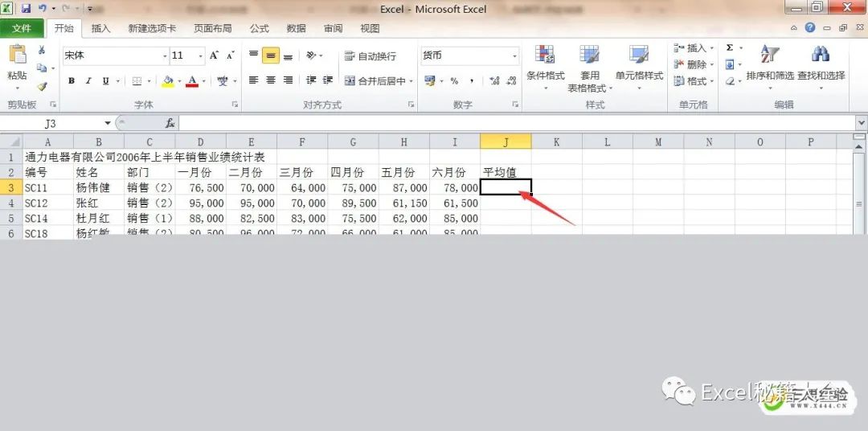Toggle Align Text Left

coord(253,80)
